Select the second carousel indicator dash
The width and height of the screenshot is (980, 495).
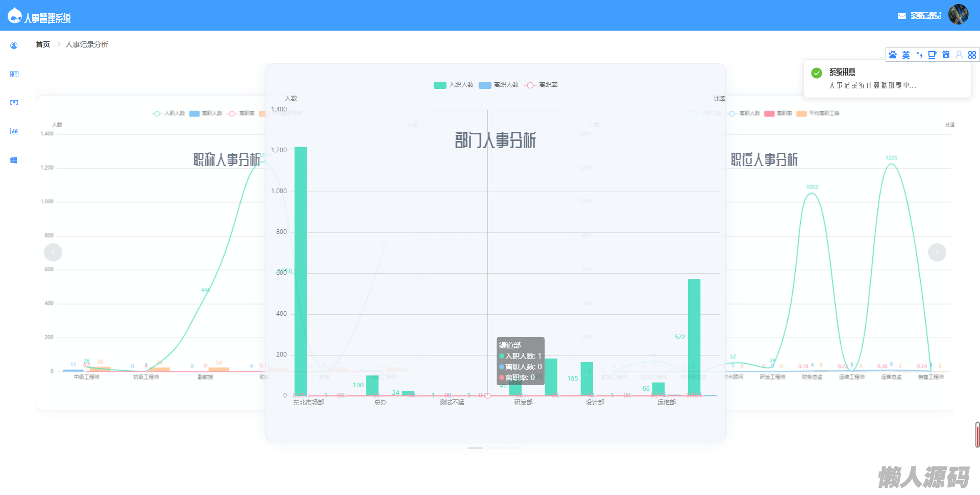pyautogui.click(x=495, y=448)
